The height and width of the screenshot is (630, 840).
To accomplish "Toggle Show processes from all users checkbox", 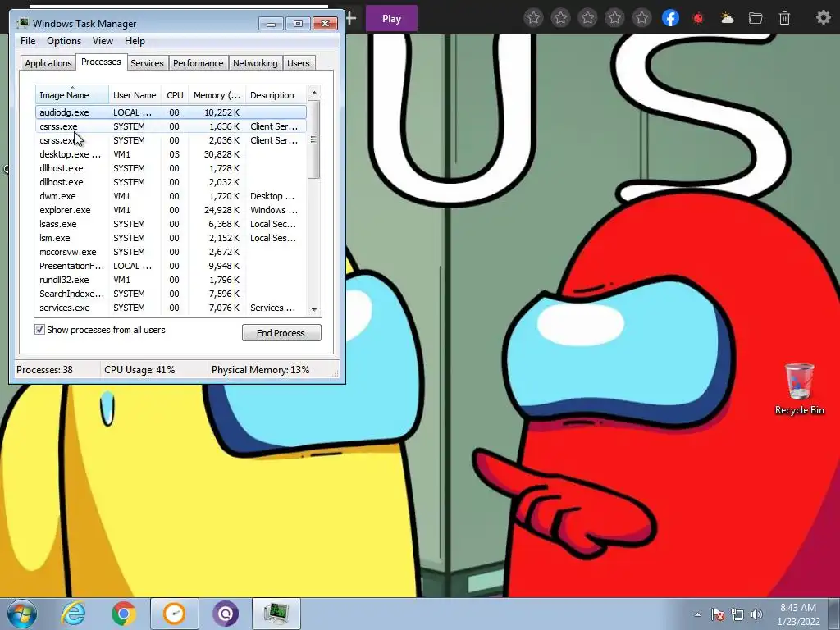I will 39,330.
